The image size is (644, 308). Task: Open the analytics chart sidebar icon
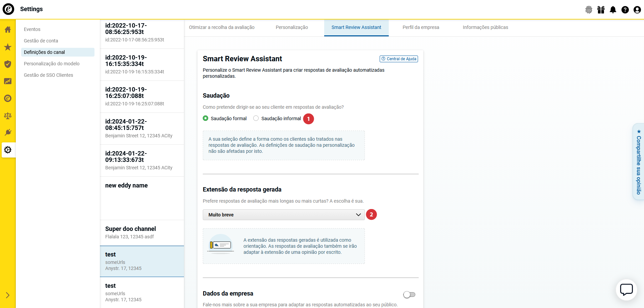tap(8, 81)
